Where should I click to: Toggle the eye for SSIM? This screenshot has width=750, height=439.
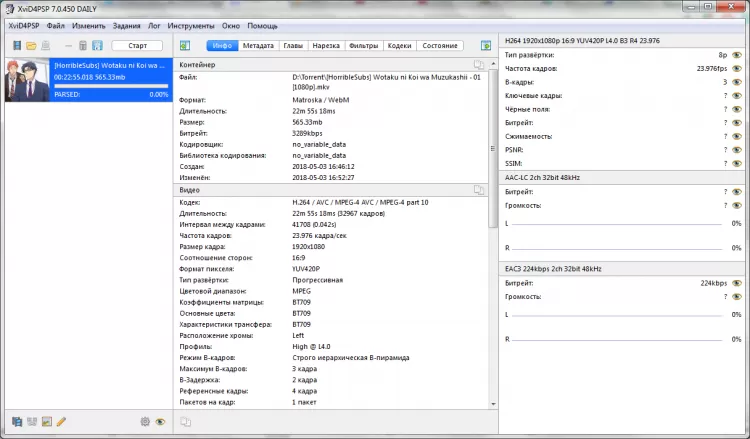click(x=737, y=164)
